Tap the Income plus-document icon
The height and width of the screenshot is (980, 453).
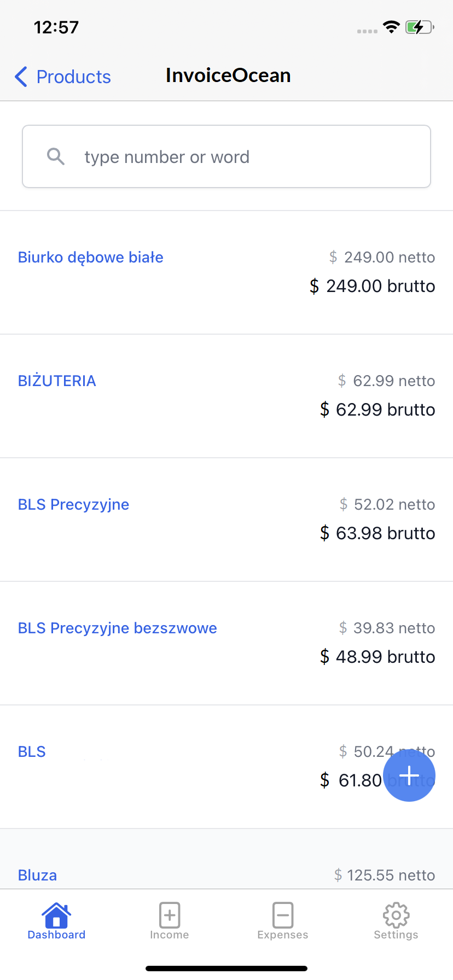(170, 914)
